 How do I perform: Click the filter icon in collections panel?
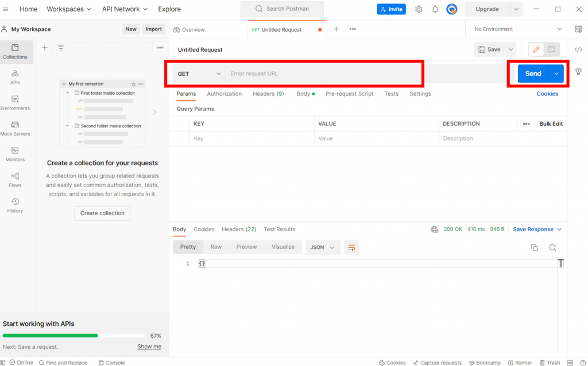click(x=61, y=48)
